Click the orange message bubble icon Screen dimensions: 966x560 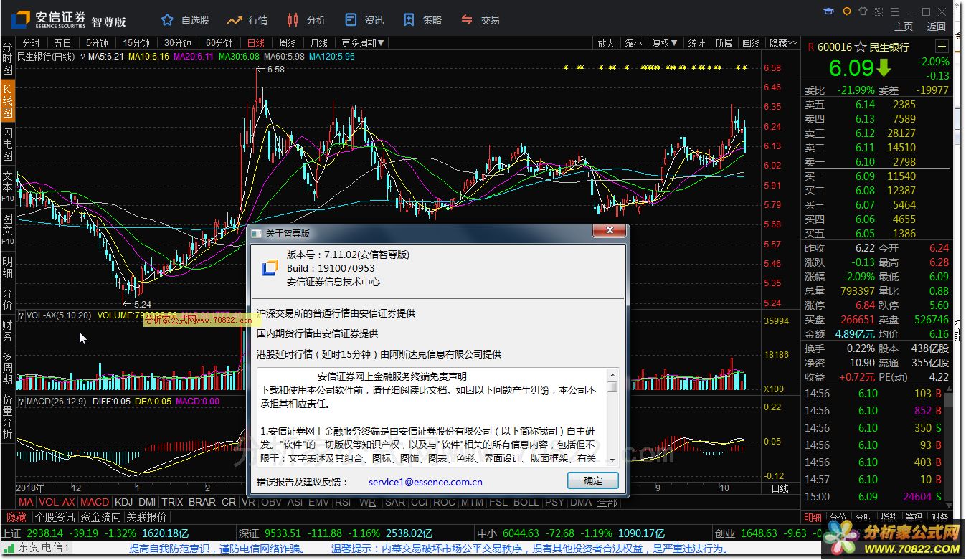[846, 11]
